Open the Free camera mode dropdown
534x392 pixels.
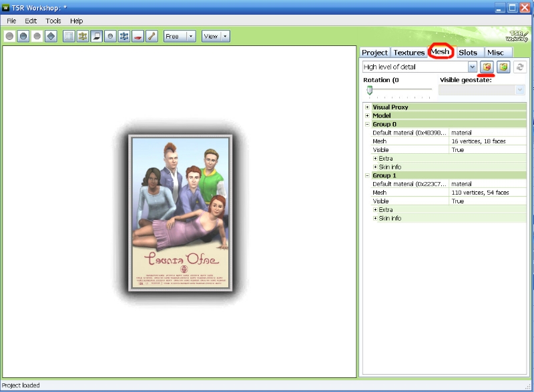(x=191, y=36)
